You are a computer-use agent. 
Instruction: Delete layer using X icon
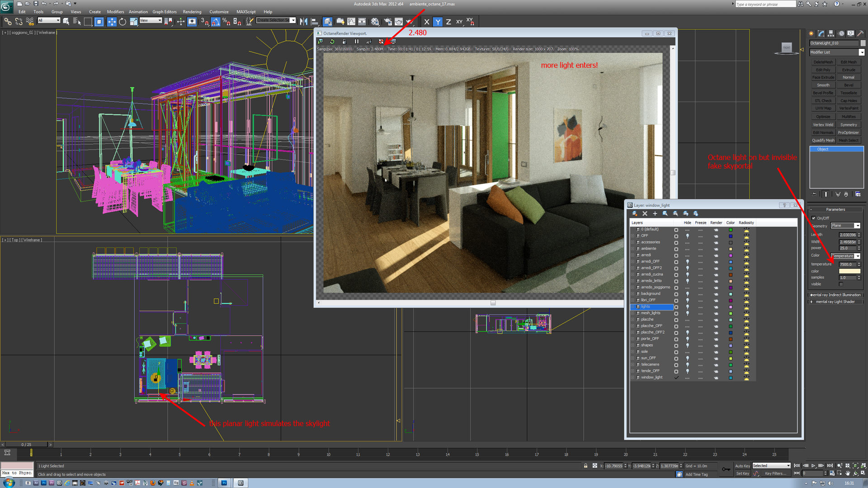645,214
